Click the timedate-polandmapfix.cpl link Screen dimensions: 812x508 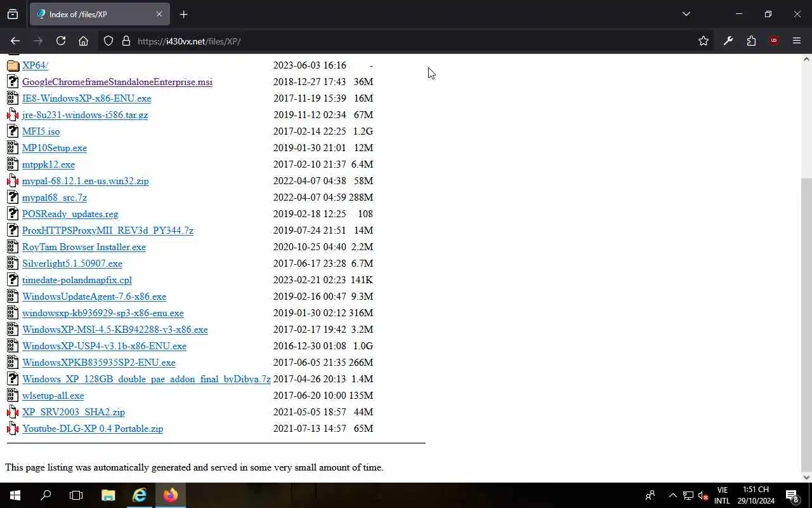pos(77,280)
